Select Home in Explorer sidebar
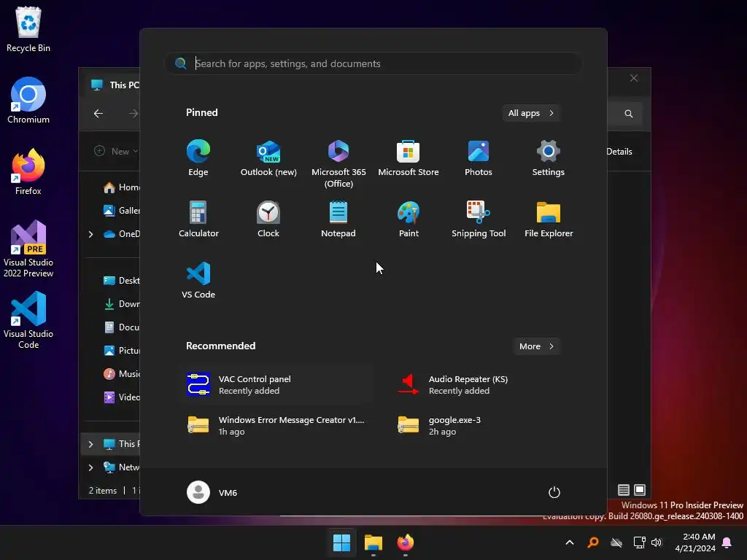This screenshot has height=560, width=747. coord(121,187)
